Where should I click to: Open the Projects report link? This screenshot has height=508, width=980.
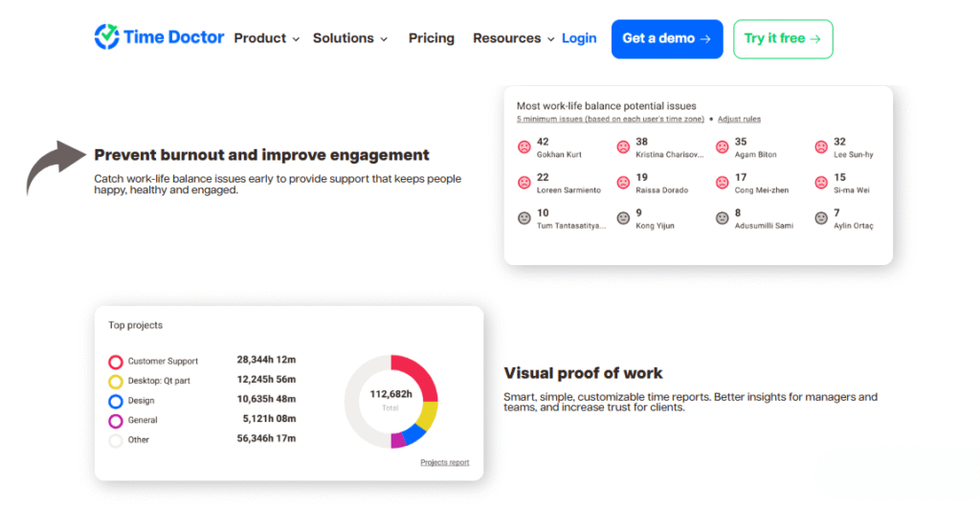444,462
